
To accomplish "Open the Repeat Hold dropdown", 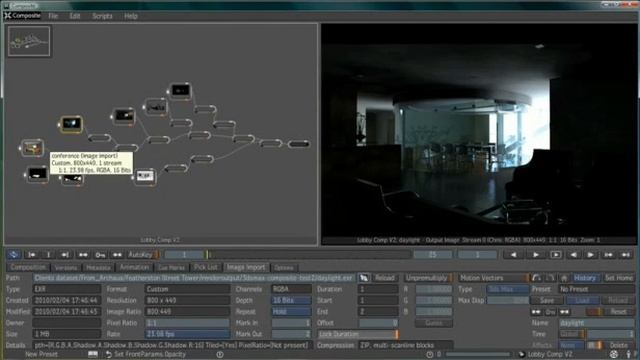I will tap(291, 311).
